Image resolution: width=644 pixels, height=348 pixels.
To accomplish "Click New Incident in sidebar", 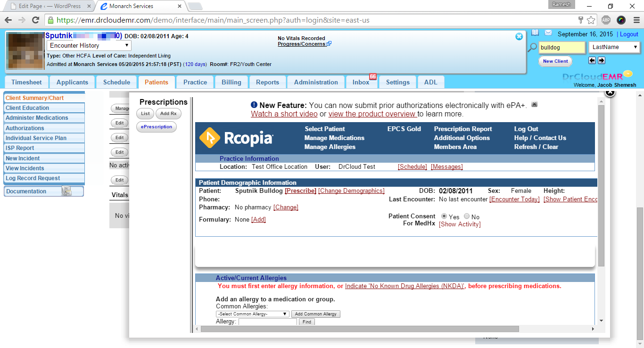I will (x=44, y=158).
